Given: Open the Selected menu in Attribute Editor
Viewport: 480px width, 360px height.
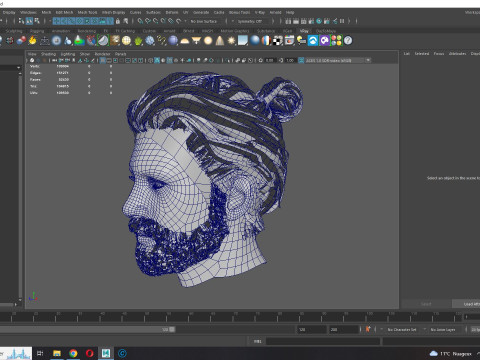Looking at the screenshot, I should point(422,54).
